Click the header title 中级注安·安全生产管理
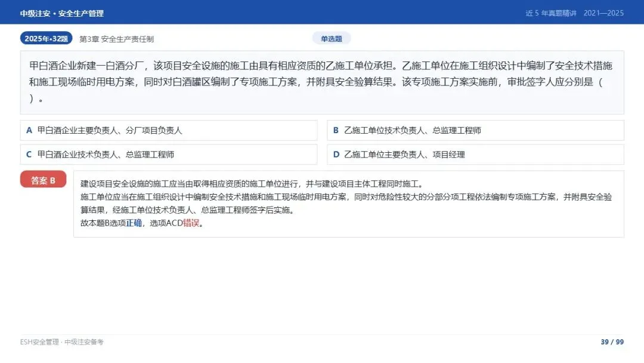Screen dimensions: 644x363 61,13
